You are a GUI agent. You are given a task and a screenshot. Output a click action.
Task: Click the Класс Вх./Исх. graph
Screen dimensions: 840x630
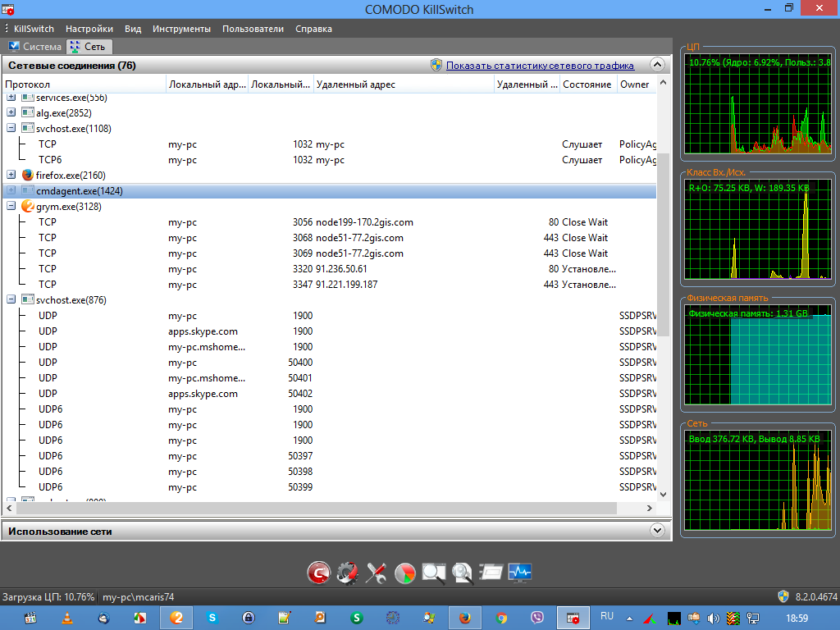pyautogui.click(x=757, y=230)
